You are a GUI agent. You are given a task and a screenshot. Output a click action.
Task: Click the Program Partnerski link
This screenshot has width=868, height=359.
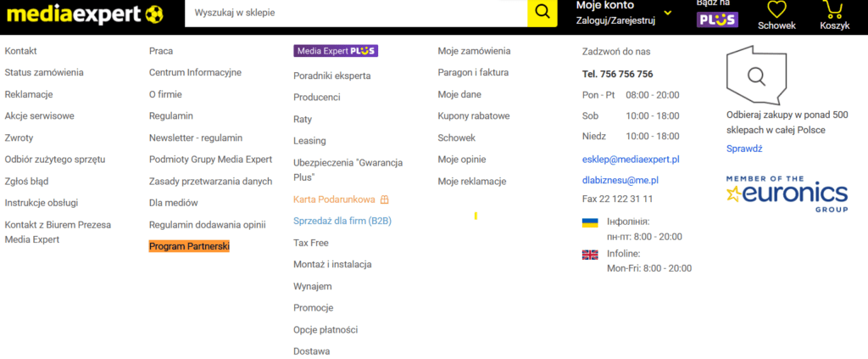pyautogui.click(x=189, y=246)
